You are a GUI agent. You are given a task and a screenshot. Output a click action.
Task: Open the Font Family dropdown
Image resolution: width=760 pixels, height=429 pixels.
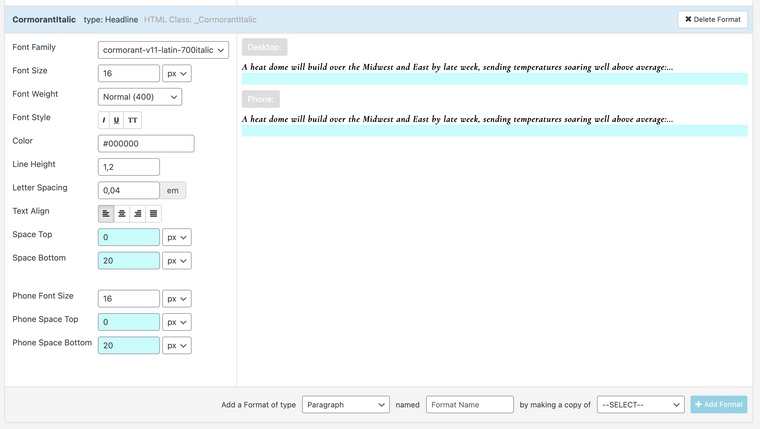click(164, 49)
